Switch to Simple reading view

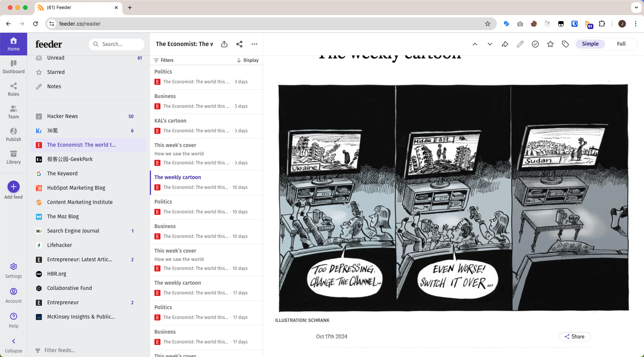590,44
